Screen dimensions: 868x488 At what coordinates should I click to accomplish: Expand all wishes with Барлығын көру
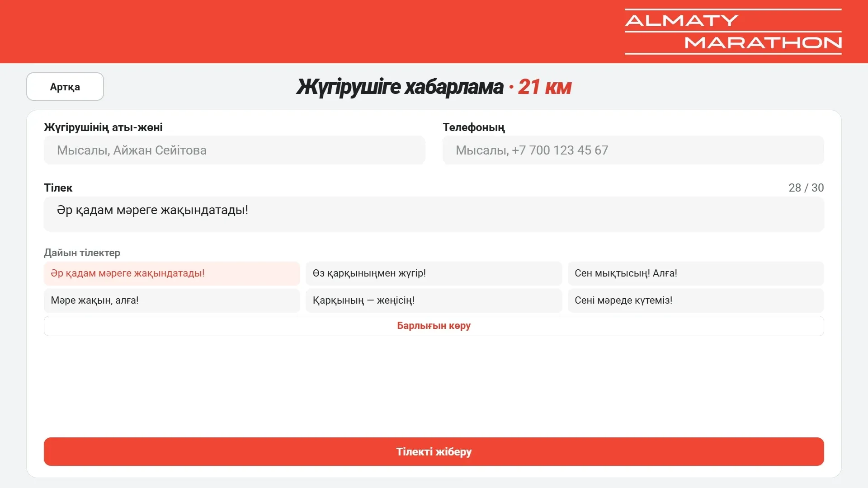[x=434, y=326]
